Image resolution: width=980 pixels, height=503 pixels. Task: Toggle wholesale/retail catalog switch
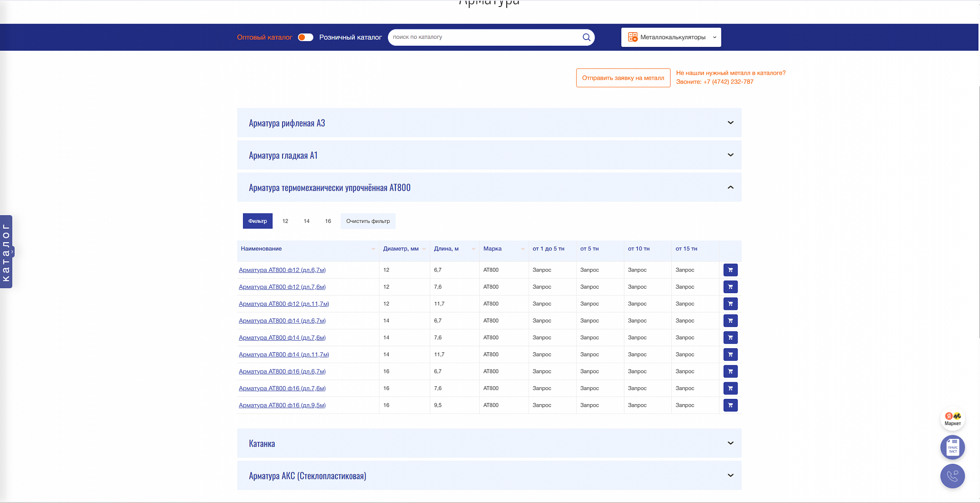pyautogui.click(x=305, y=37)
